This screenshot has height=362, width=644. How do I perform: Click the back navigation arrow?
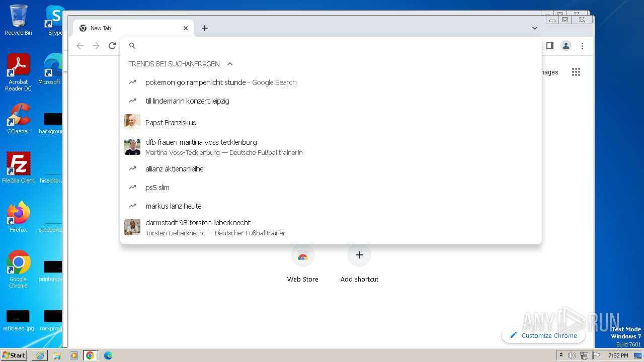point(80,46)
